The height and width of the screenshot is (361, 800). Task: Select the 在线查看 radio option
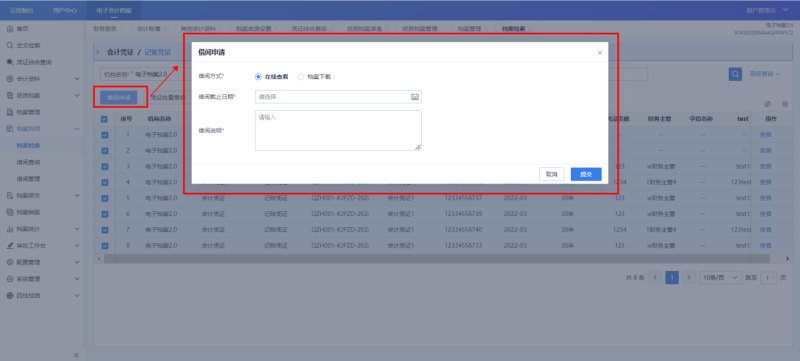pyautogui.click(x=258, y=76)
